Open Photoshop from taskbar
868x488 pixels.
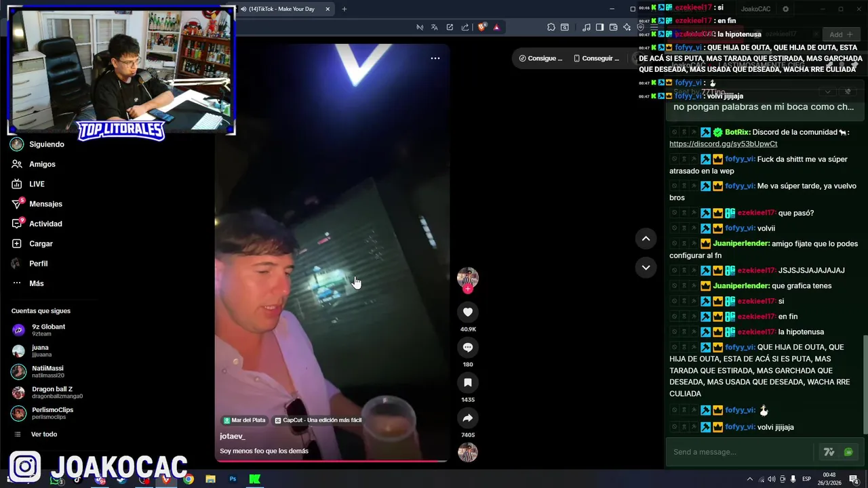point(233,479)
